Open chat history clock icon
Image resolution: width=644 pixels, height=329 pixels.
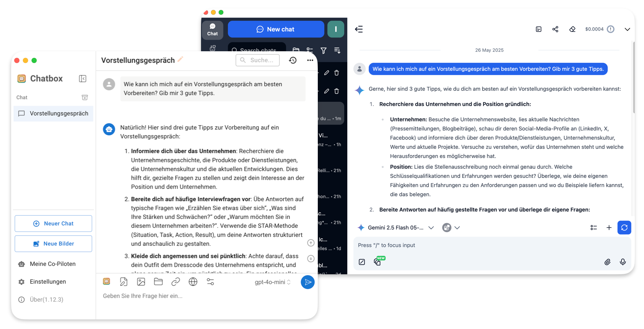coord(293,60)
